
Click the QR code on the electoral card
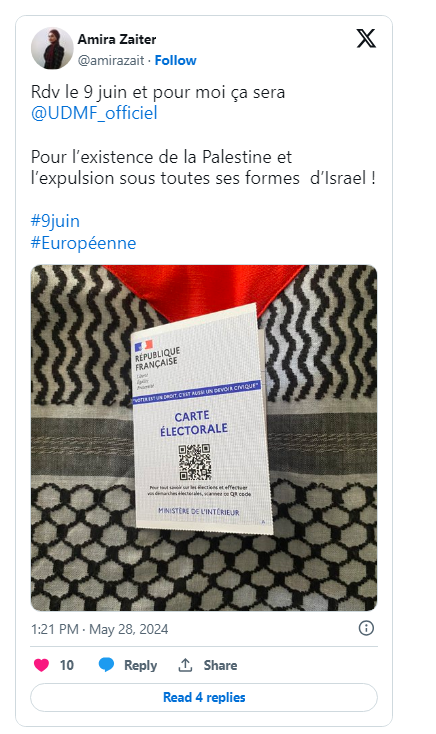tap(195, 462)
